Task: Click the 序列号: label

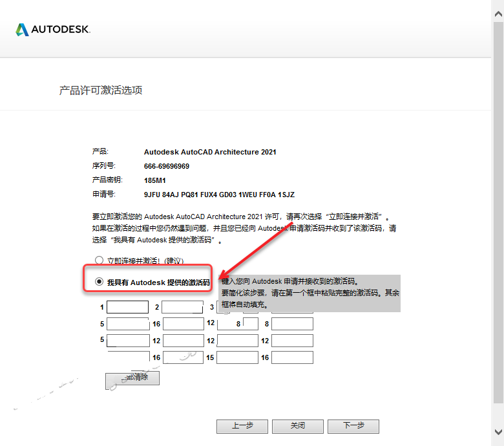Action: [104, 165]
